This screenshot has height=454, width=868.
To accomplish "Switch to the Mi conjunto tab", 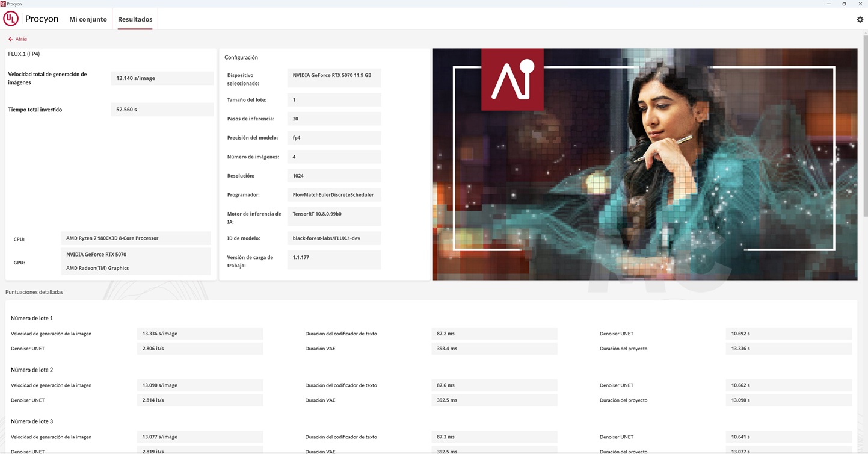I will pos(88,19).
